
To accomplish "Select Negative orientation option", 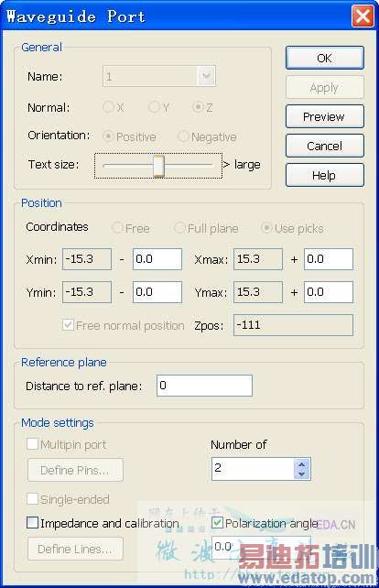I will point(183,136).
